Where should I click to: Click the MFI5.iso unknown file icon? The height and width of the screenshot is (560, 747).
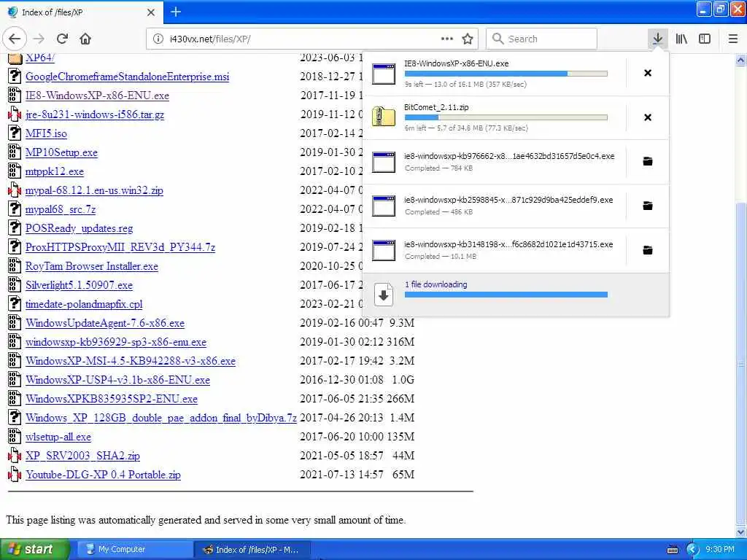[x=15, y=133]
